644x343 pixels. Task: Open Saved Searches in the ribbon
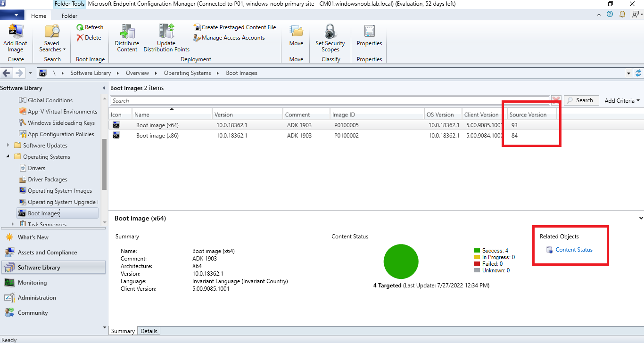[x=52, y=39]
